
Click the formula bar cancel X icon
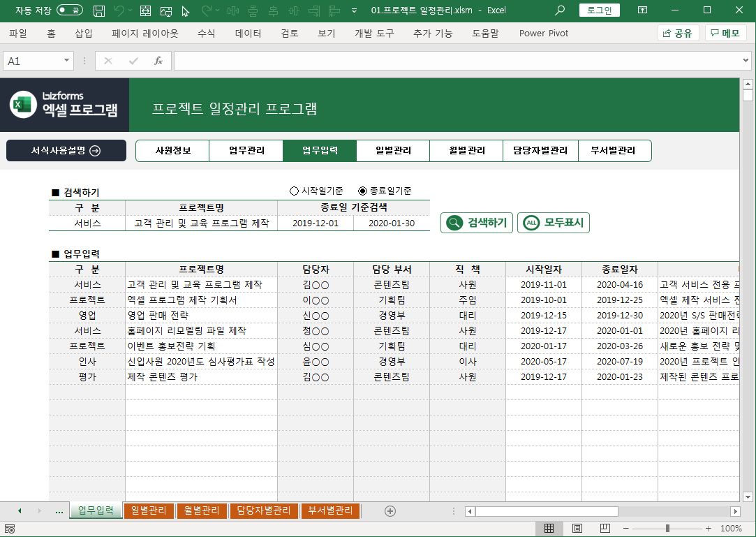(x=108, y=61)
